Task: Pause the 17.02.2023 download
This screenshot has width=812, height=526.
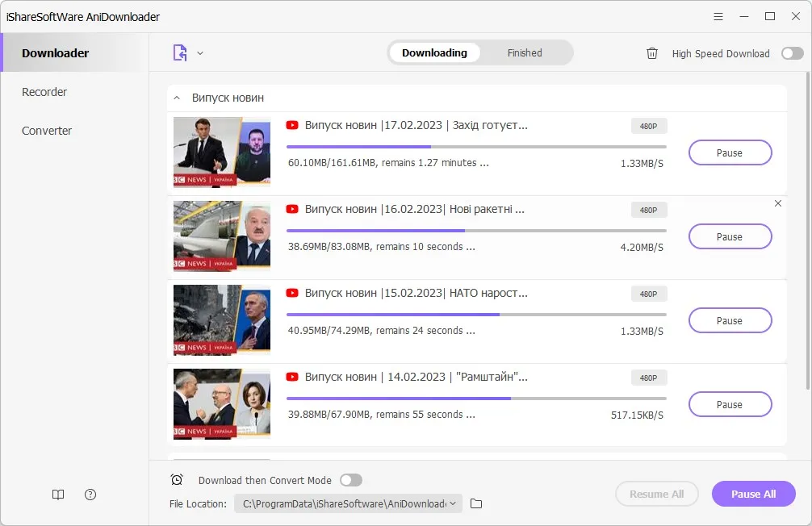Action: [730, 152]
